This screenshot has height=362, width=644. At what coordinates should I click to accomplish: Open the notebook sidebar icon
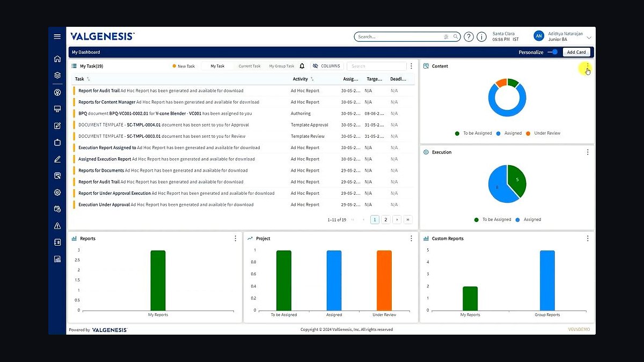57,242
